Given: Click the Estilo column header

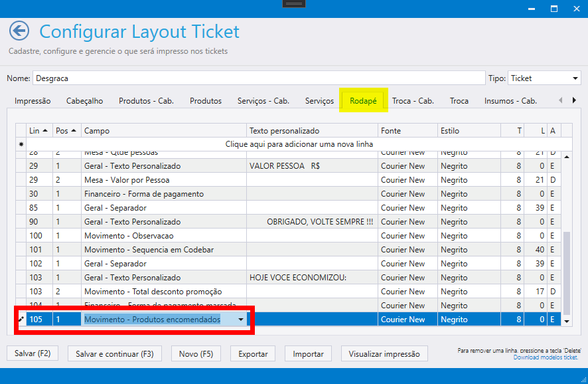Looking at the screenshot, I should [469, 131].
